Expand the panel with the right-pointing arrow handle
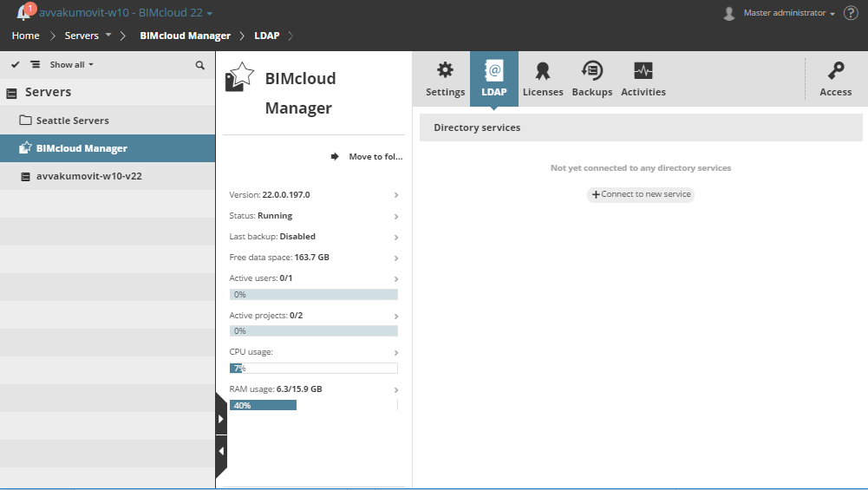The height and width of the screenshot is (490, 868). (221, 419)
